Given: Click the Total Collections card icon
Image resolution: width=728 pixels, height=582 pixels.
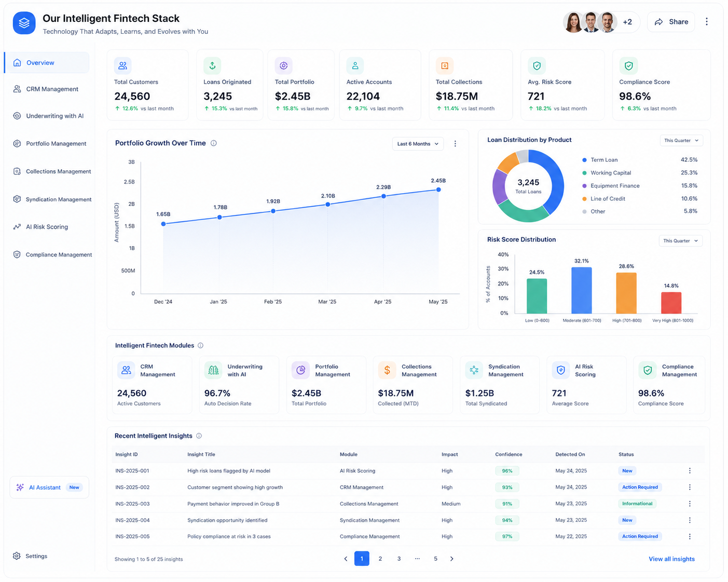Looking at the screenshot, I should pyautogui.click(x=445, y=66).
